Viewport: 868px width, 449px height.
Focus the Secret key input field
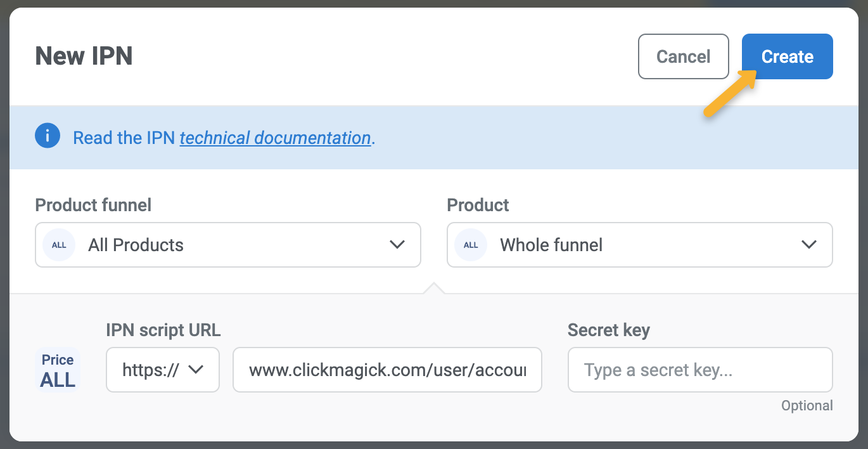point(699,370)
